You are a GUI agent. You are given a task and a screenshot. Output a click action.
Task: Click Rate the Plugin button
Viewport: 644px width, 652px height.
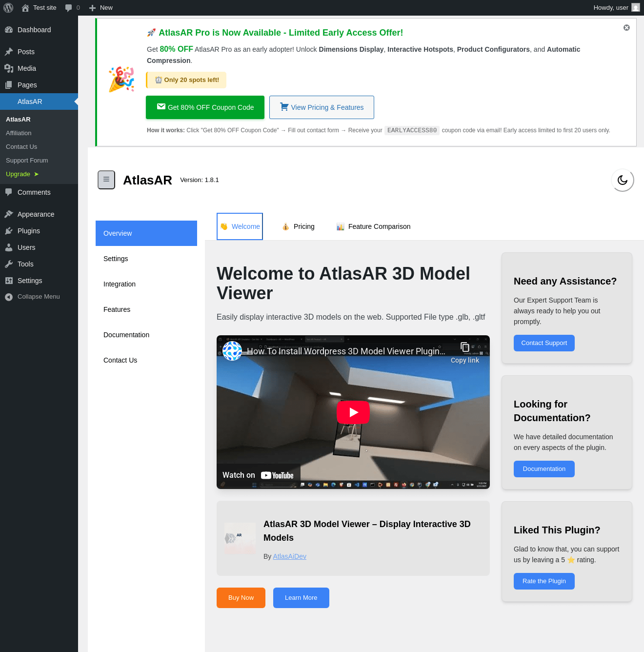tap(544, 581)
